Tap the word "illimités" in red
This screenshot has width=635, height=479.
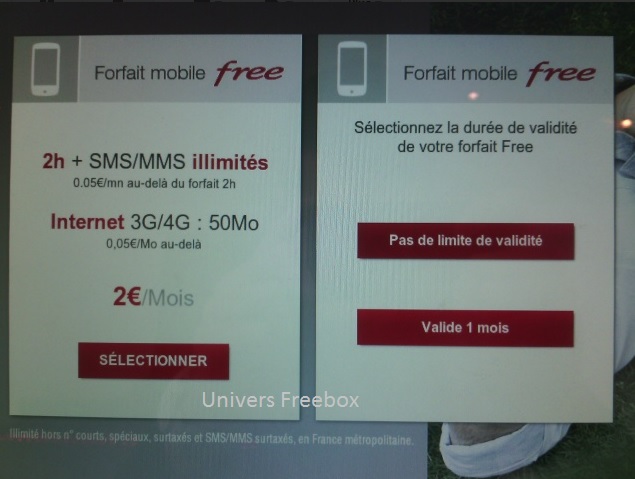coord(230,162)
